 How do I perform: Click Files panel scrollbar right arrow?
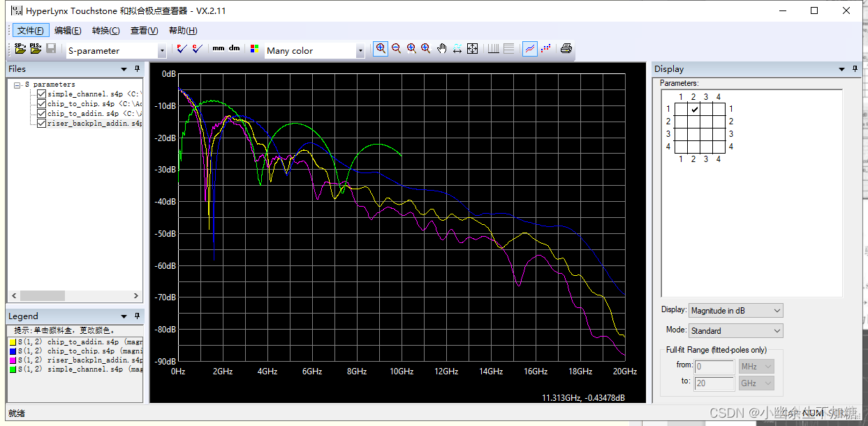coord(137,295)
